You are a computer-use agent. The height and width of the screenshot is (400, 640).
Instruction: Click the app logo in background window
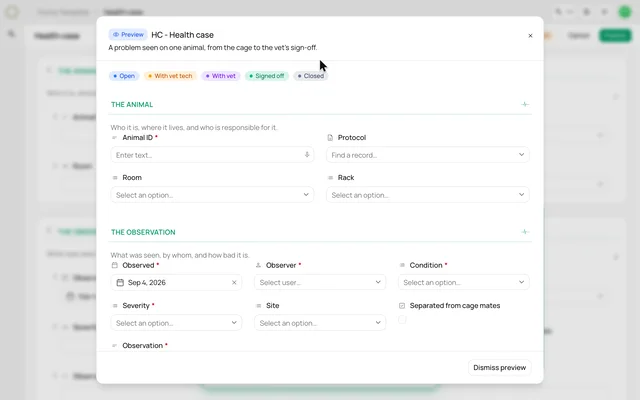(x=12, y=12)
